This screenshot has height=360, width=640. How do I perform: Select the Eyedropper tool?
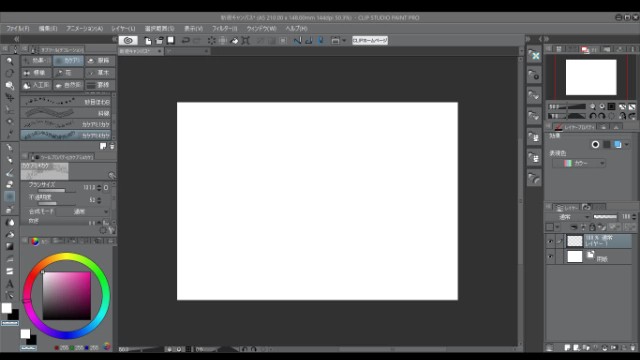pos(9,134)
